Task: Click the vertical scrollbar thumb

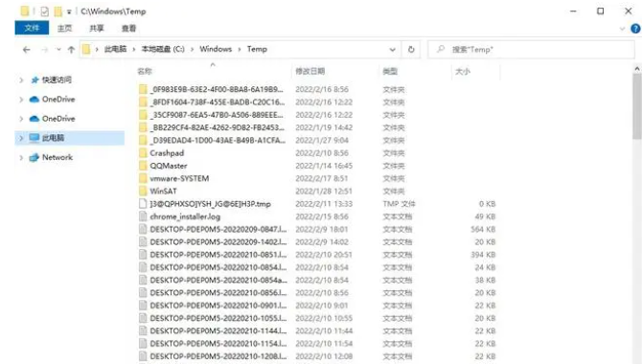Action: click(x=636, y=106)
